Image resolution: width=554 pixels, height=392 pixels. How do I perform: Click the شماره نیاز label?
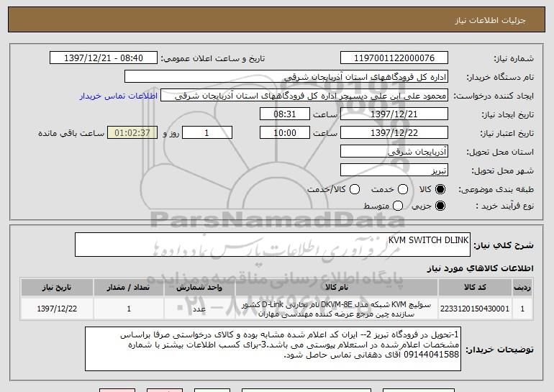514,59
